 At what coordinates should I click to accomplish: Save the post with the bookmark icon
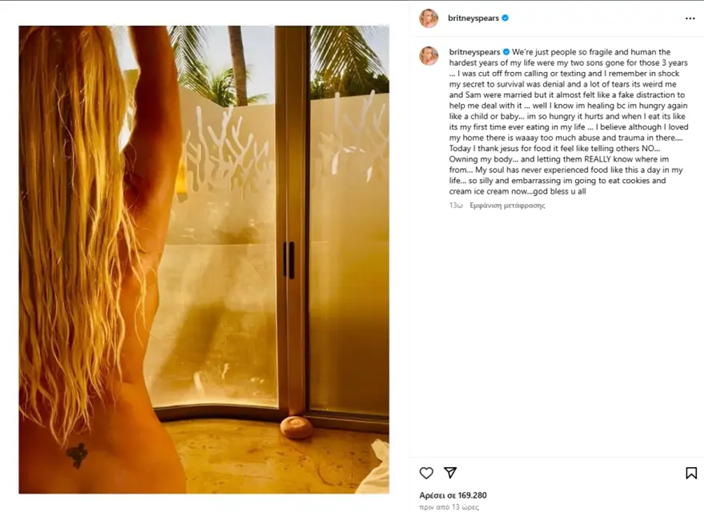691,473
